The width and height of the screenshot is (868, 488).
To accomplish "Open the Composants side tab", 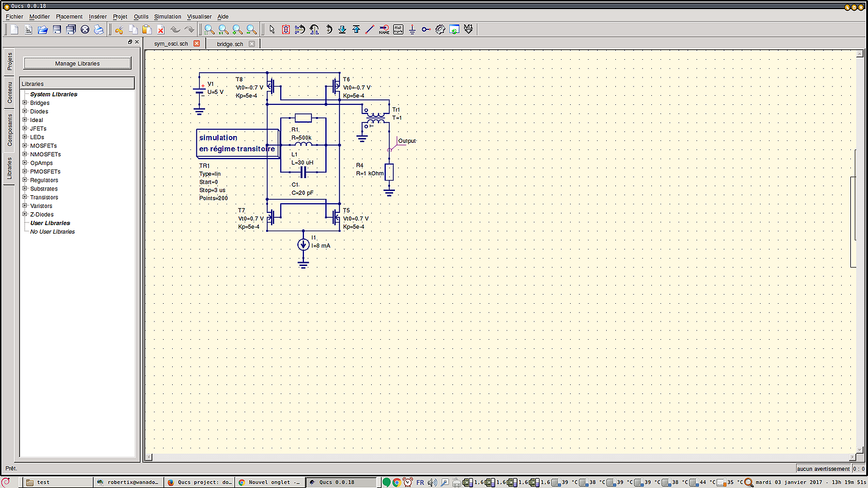I will pyautogui.click(x=9, y=130).
